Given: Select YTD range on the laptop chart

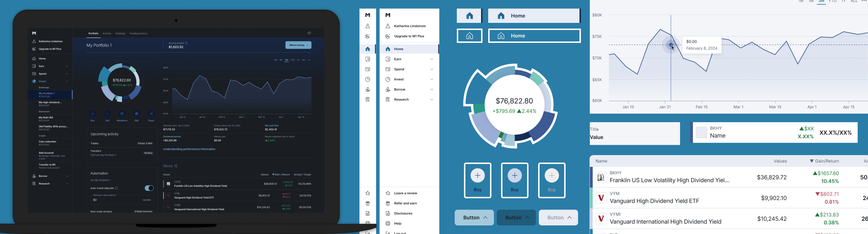Looking at the screenshot, I should [292, 60].
